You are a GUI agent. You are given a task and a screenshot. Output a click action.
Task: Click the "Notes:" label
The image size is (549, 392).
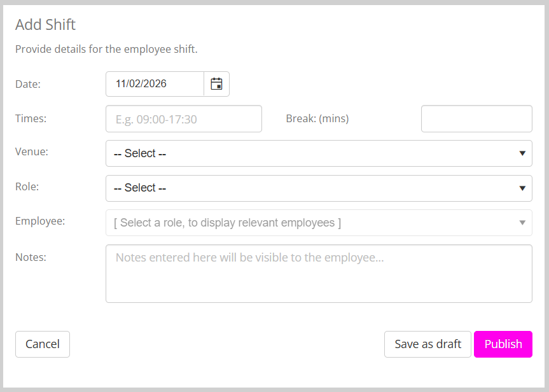31,257
